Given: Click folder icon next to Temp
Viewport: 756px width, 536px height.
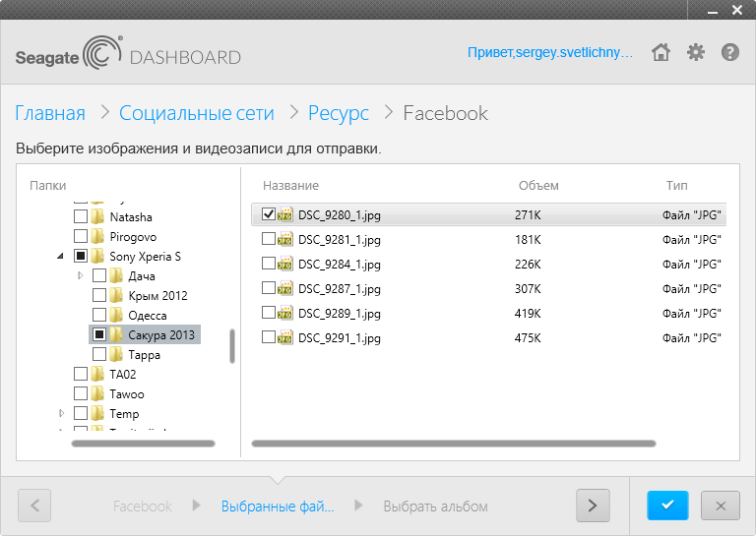Looking at the screenshot, I should click(x=97, y=414).
